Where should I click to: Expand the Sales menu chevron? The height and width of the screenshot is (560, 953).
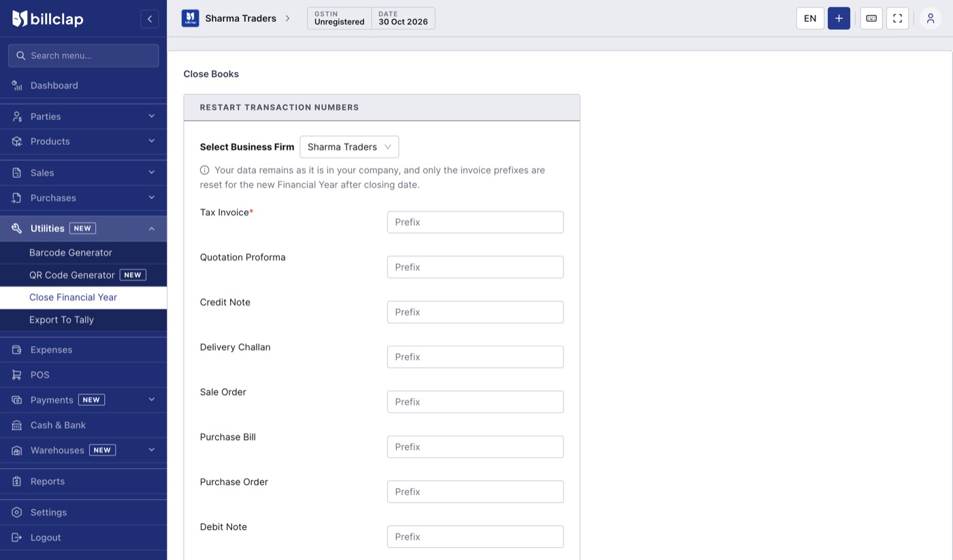tap(152, 173)
